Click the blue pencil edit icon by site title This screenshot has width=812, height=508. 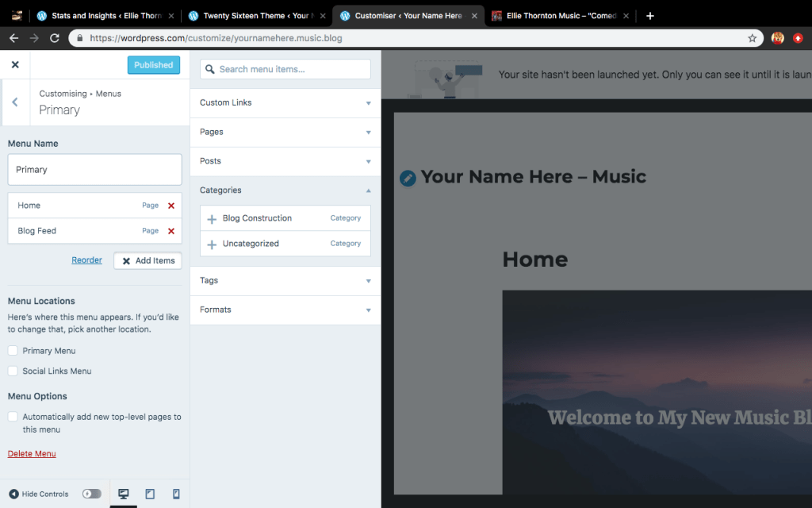click(x=408, y=178)
